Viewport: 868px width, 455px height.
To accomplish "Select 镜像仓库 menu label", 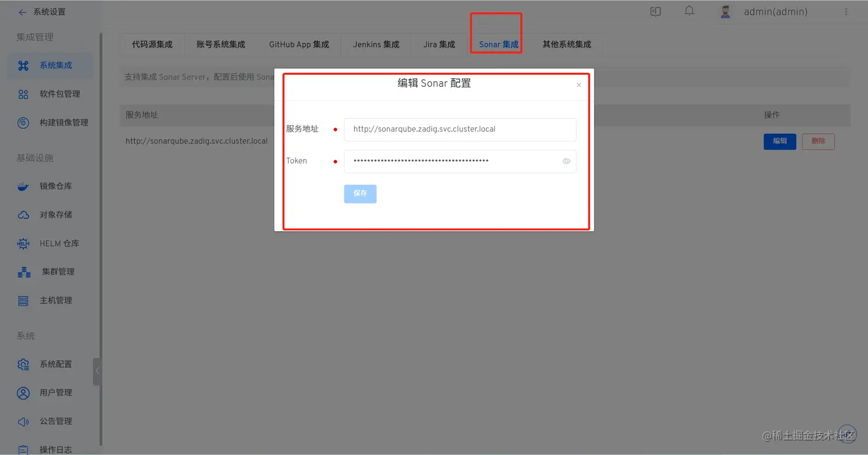I will pos(56,186).
